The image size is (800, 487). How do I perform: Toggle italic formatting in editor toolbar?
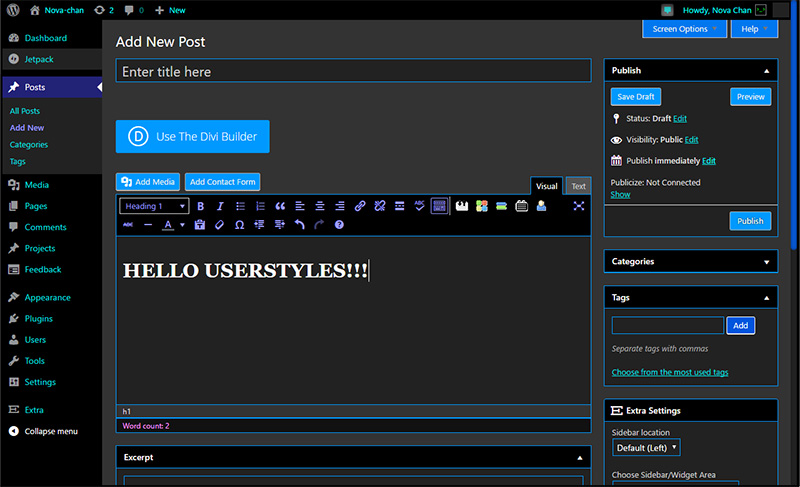[x=220, y=206]
